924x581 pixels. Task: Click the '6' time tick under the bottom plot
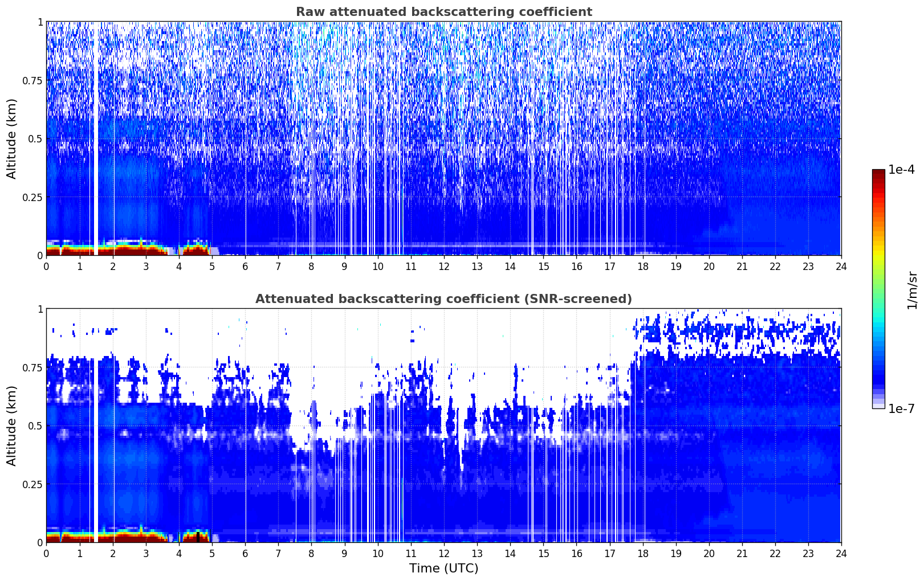pyautogui.click(x=245, y=553)
